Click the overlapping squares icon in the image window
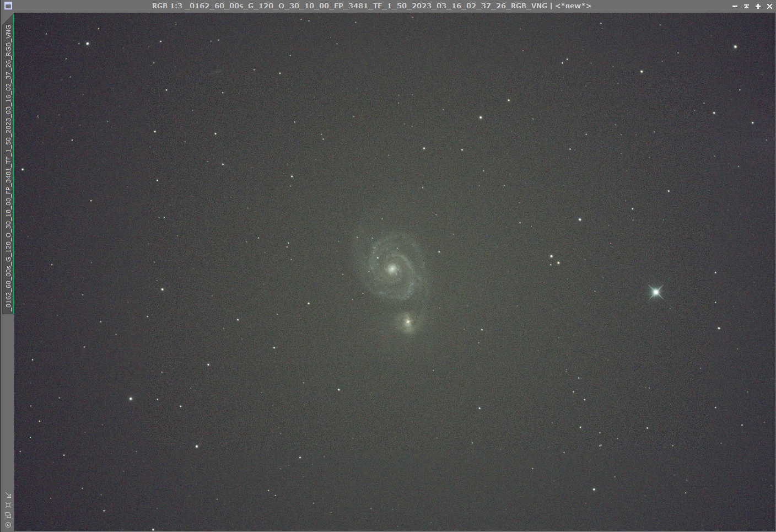This screenshot has width=776, height=532. coord(8,515)
